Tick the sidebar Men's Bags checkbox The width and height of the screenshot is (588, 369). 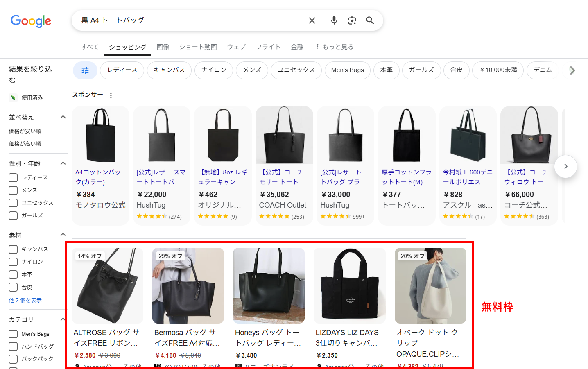pyautogui.click(x=13, y=334)
